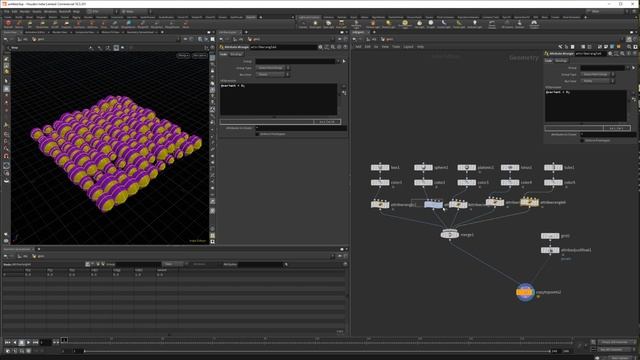Add new pane tab next to Geometry Spreadsheet

[x=39, y=249]
